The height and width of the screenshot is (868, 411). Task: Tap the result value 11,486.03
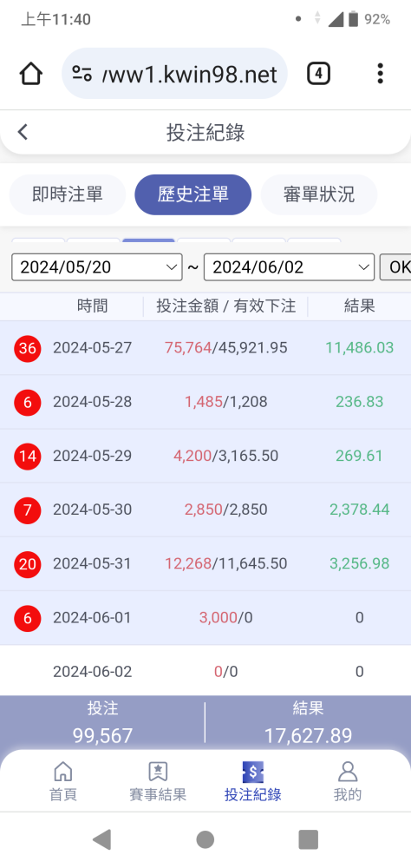coord(360,348)
